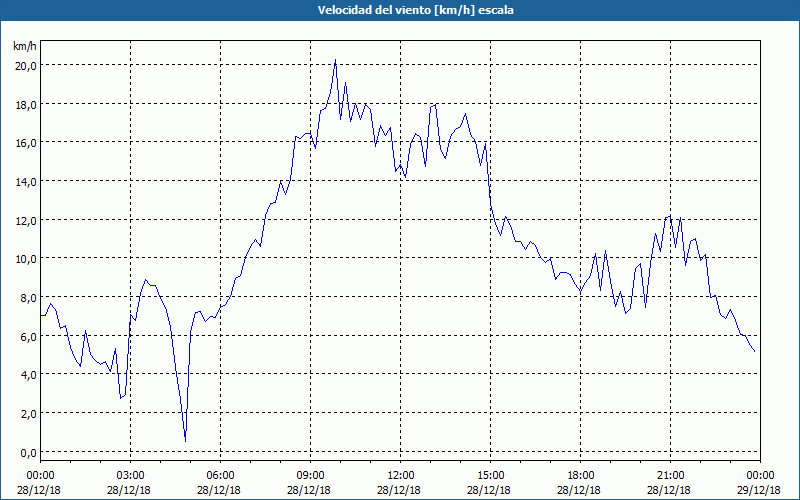Image resolution: width=800 pixels, height=500 pixels.
Task: Click the wind speed peak above 20 km/h
Action: tap(335, 60)
